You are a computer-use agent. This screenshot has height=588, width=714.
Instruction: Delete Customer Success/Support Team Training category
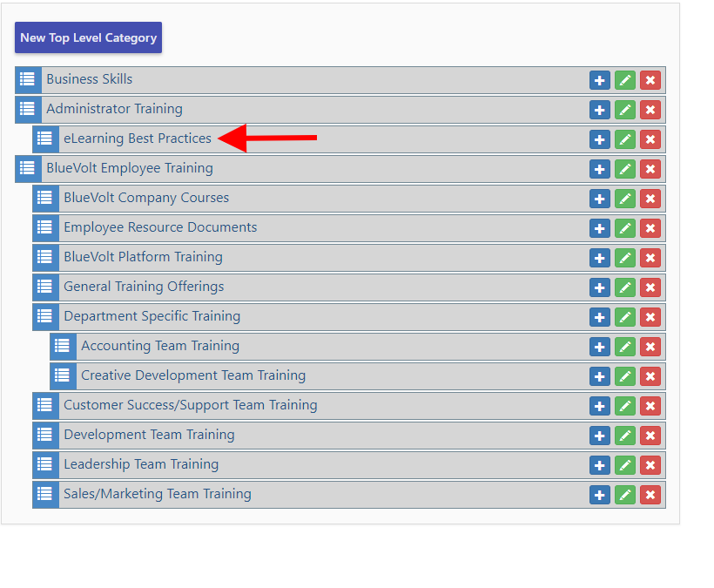(650, 406)
